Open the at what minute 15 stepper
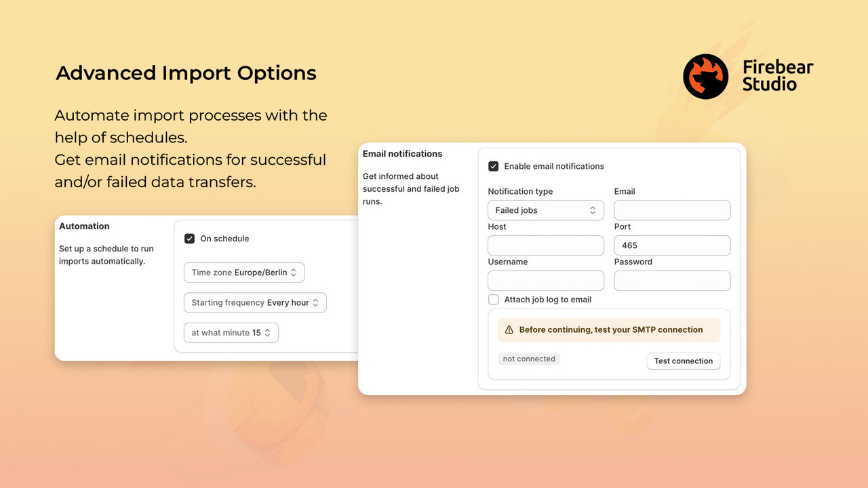Screen dimensions: 868x488 coord(231,332)
